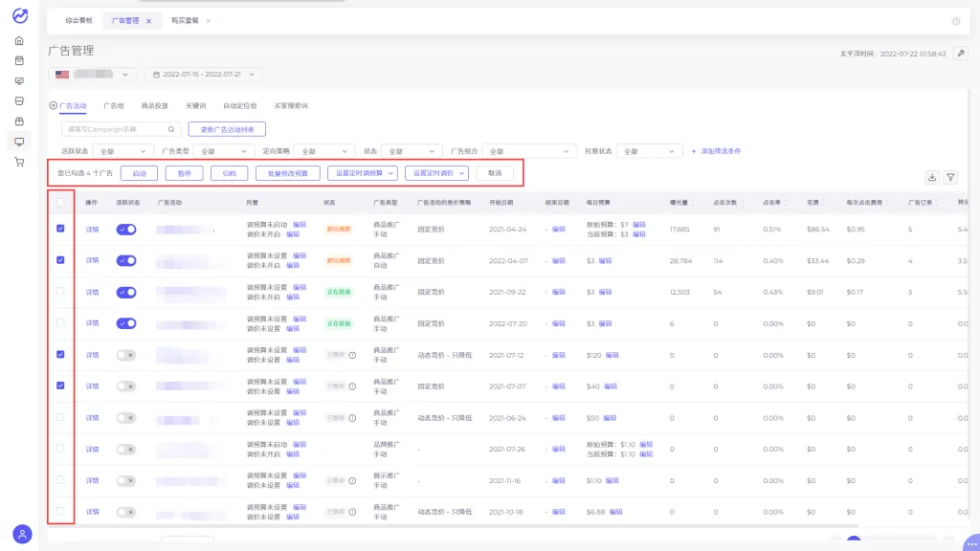Turn on active toggle in 2021-07-07 row
980x551 pixels.
click(126, 386)
